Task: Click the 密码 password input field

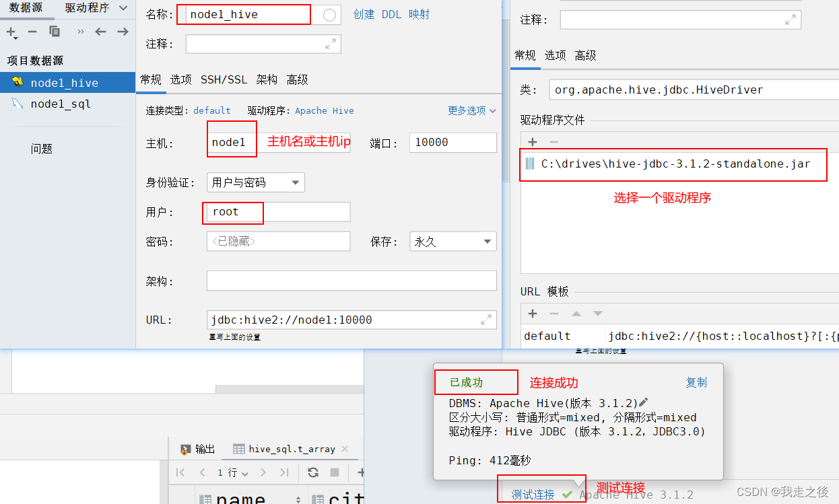Action: click(279, 242)
